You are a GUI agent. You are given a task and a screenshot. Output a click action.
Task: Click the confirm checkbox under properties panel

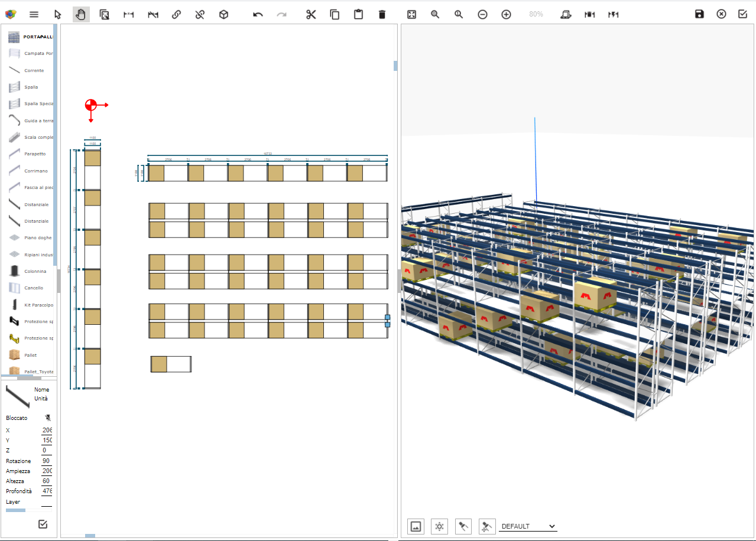43,524
